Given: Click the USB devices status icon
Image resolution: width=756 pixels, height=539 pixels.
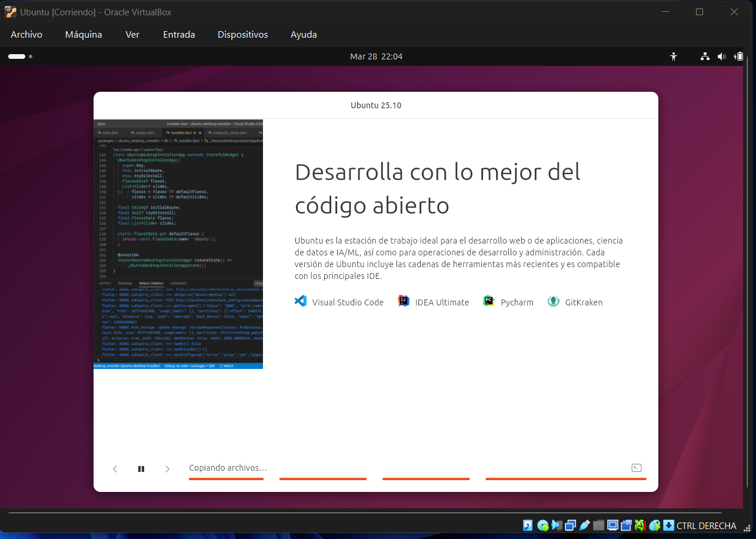Looking at the screenshot, I should 584,525.
